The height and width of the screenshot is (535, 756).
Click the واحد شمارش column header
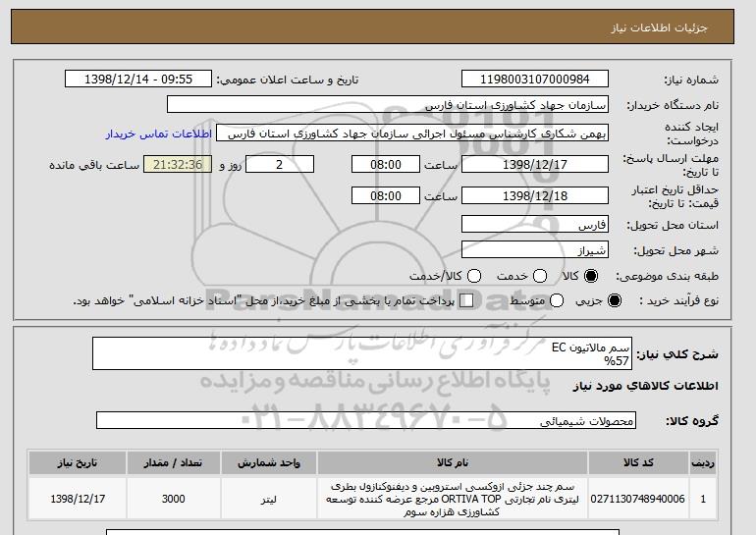point(269,462)
